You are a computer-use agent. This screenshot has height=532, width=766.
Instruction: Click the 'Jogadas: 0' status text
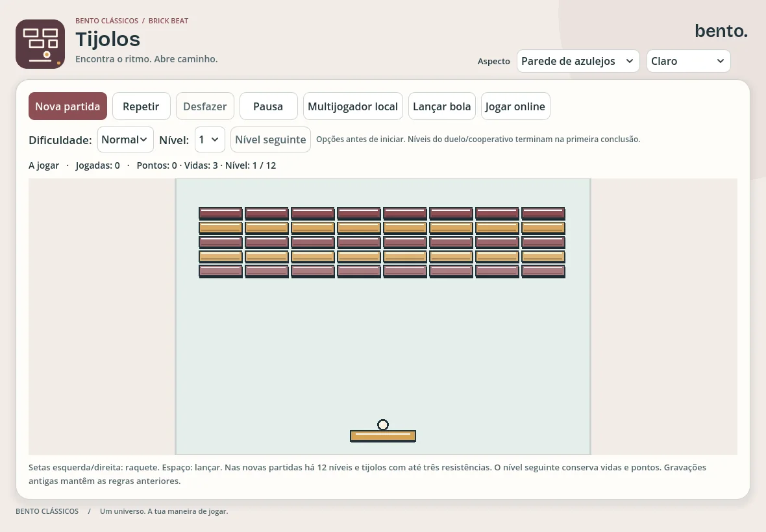(x=98, y=165)
